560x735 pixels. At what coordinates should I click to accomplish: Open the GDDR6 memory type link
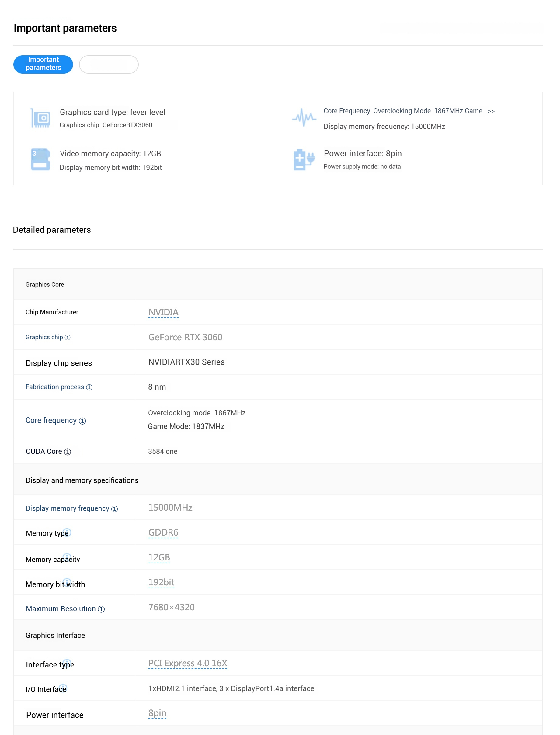pyautogui.click(x=163, y=532)
